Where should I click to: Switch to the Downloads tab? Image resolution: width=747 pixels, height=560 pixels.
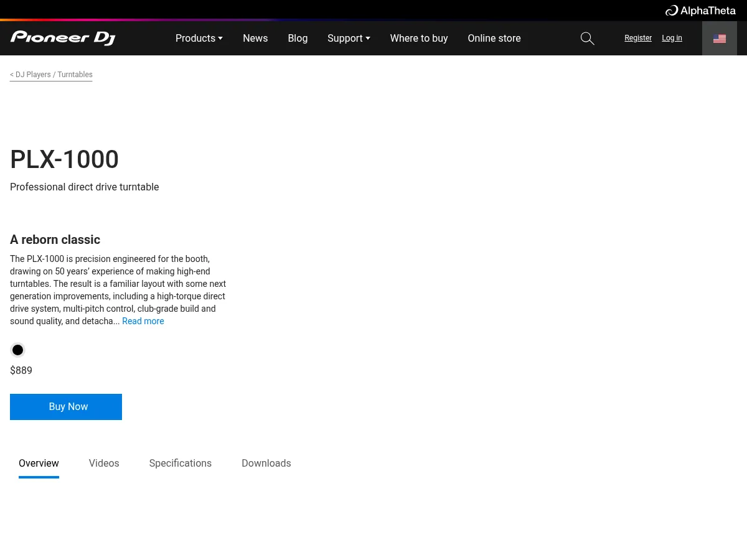pos(266,464)
